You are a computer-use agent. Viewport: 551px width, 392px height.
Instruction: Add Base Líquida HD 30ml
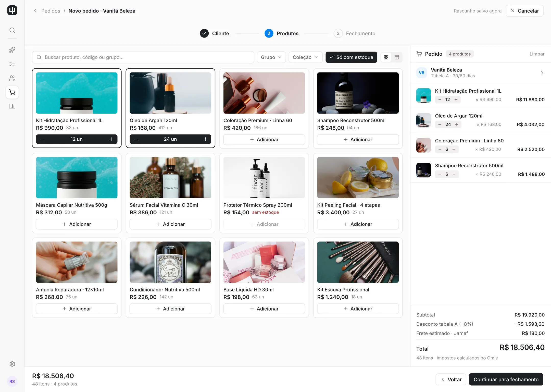pyautogui.click(x=264, y=309)
